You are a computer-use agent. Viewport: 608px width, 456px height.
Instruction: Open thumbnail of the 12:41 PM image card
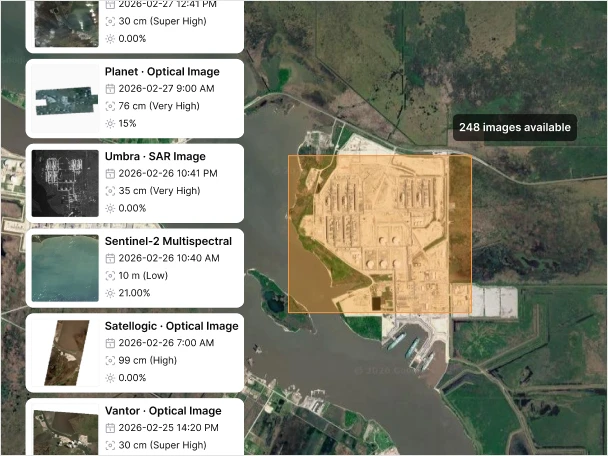[65, 24]
